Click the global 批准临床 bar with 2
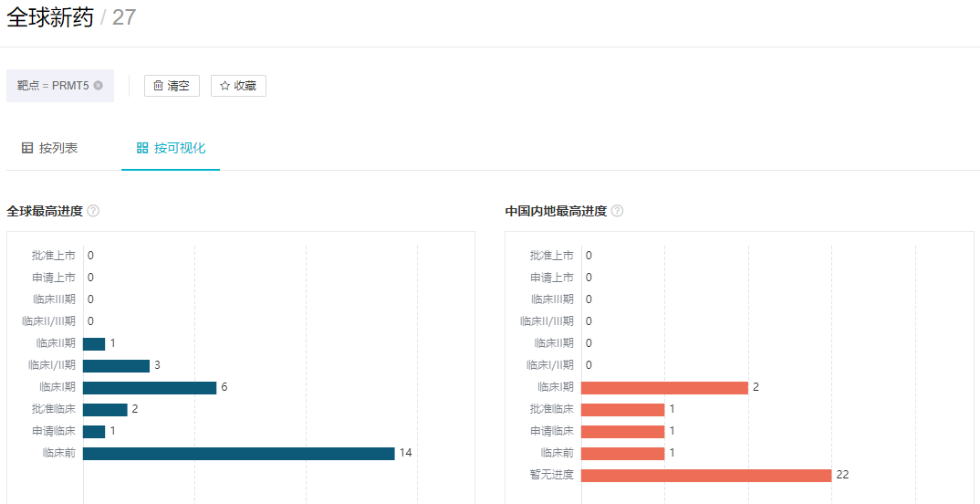This screenshot has width=980, height=504. (105, 410)
